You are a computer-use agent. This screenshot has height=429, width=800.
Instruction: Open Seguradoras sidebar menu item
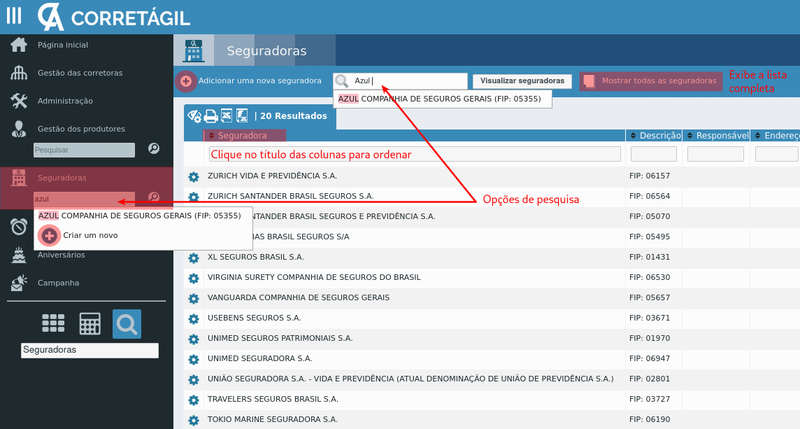click(x=62, y=178)
